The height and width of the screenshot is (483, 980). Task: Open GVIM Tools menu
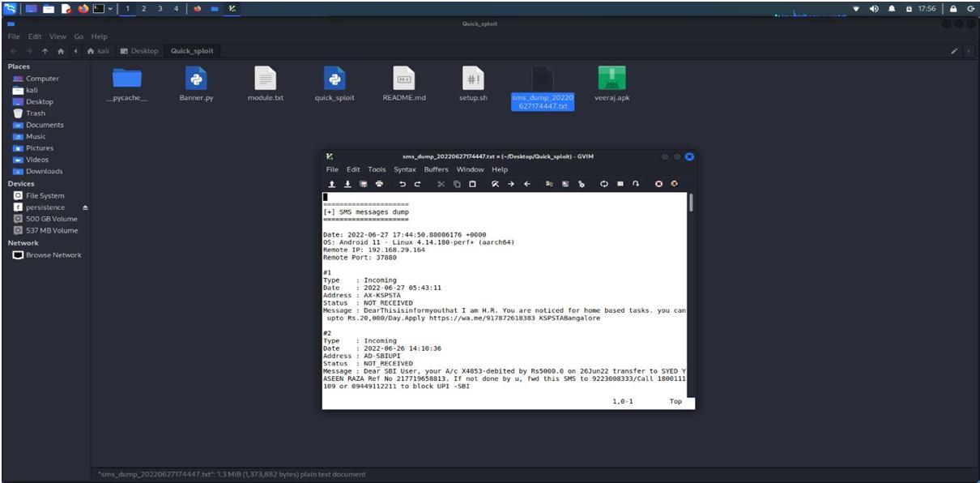pos(377,169)
